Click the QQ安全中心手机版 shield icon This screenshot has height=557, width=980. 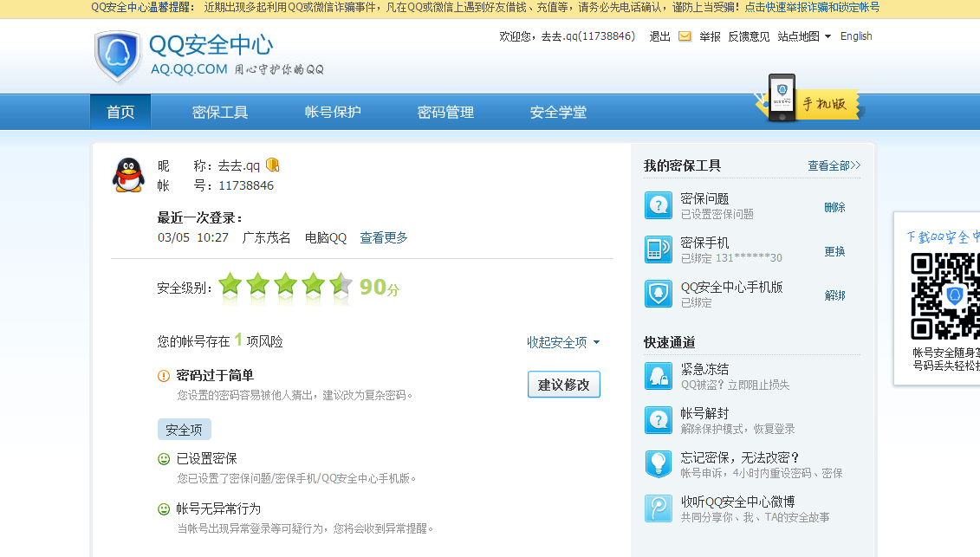tap(659, 294)
